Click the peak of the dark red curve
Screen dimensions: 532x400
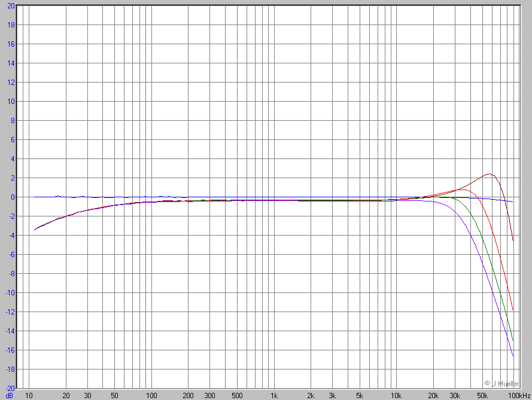point(489,174)
